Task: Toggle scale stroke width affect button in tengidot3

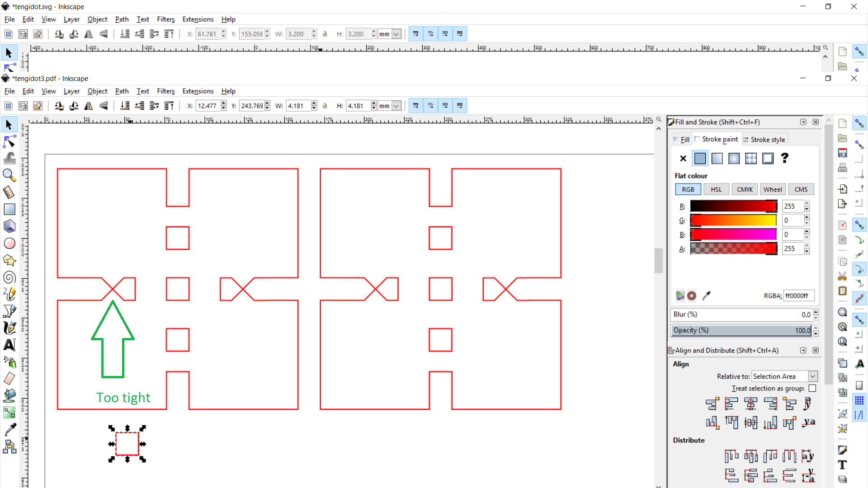Action: 415,106
